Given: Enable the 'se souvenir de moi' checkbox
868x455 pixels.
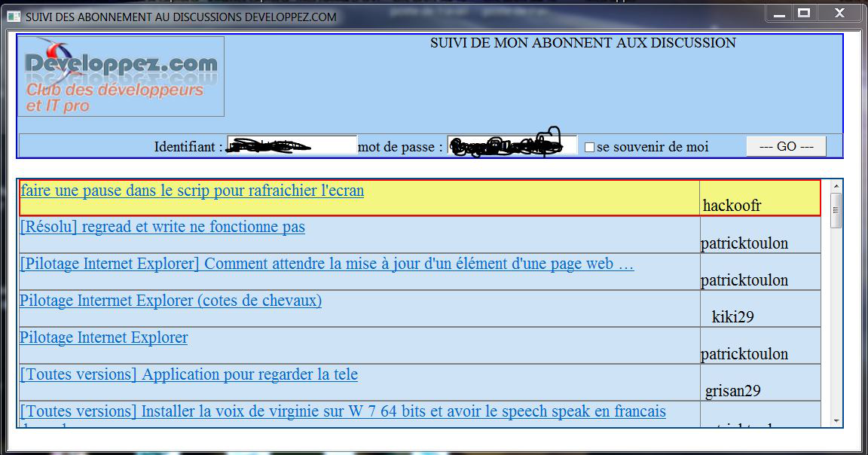Looking at the screenshot, I should coord(589,148).
